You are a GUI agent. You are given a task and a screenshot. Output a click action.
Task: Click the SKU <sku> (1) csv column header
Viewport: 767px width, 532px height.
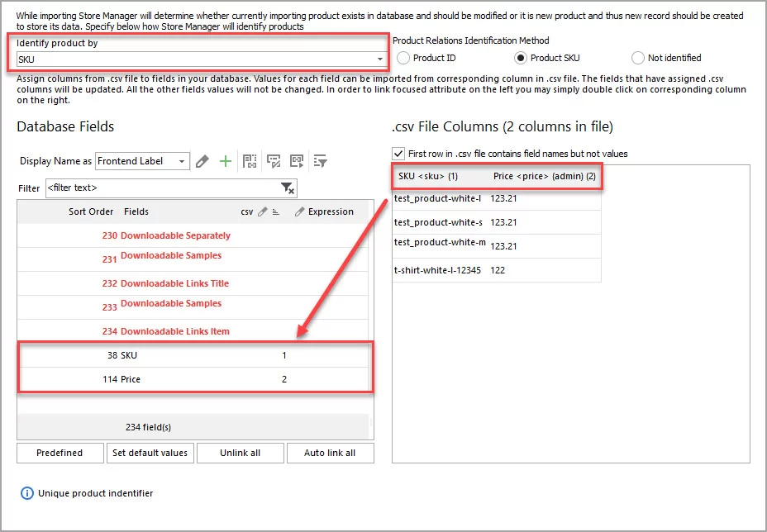pos(428,176)
